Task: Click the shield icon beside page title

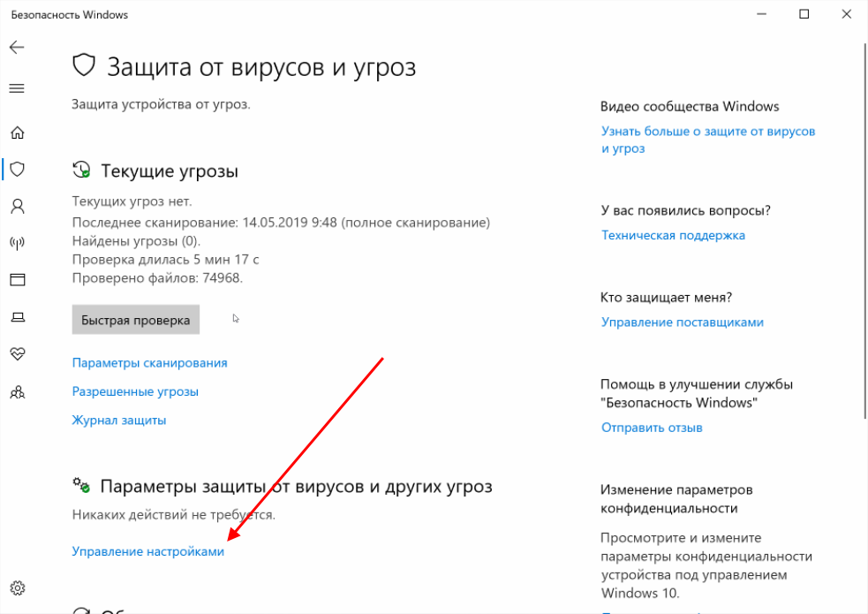Action: [84, 65]
